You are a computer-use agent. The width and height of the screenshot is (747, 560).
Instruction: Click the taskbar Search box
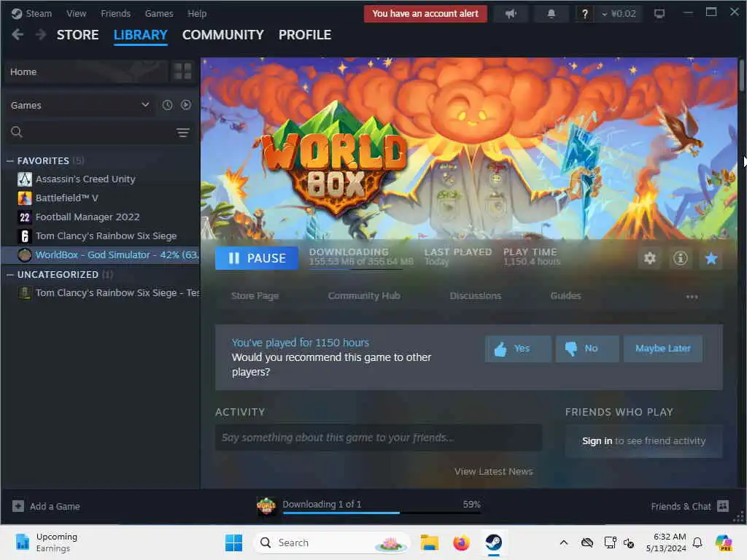point(332,542)
